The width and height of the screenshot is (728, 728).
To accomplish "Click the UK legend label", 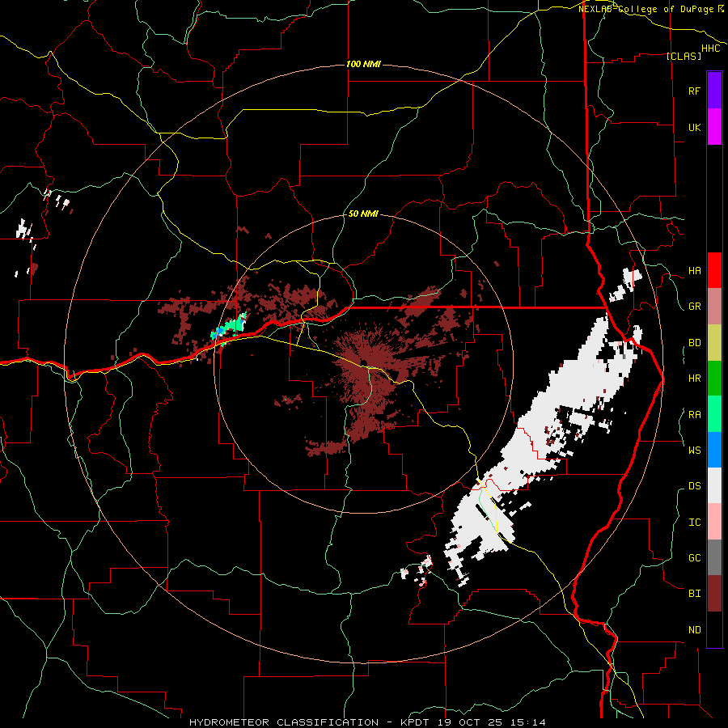I will click(694, 127).
